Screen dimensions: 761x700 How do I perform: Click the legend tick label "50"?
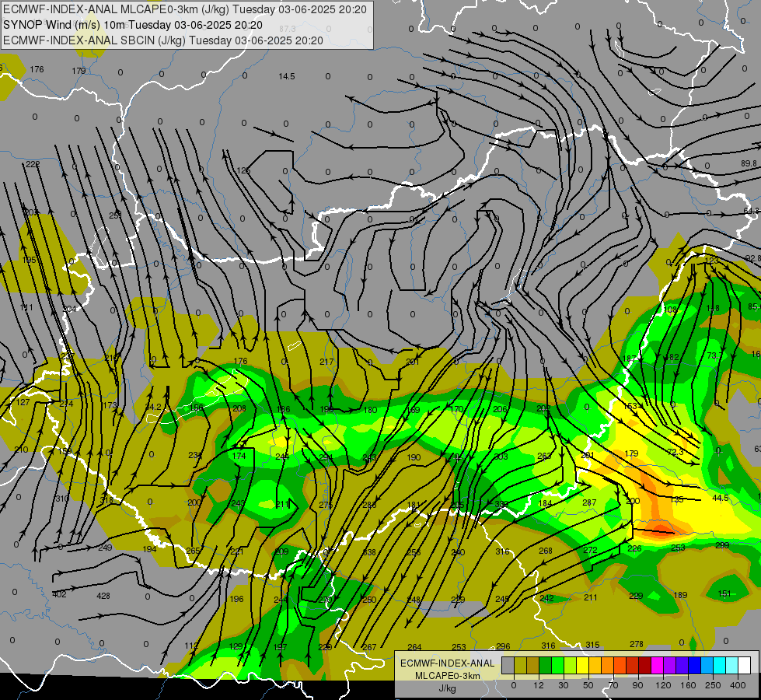(588, 685)
